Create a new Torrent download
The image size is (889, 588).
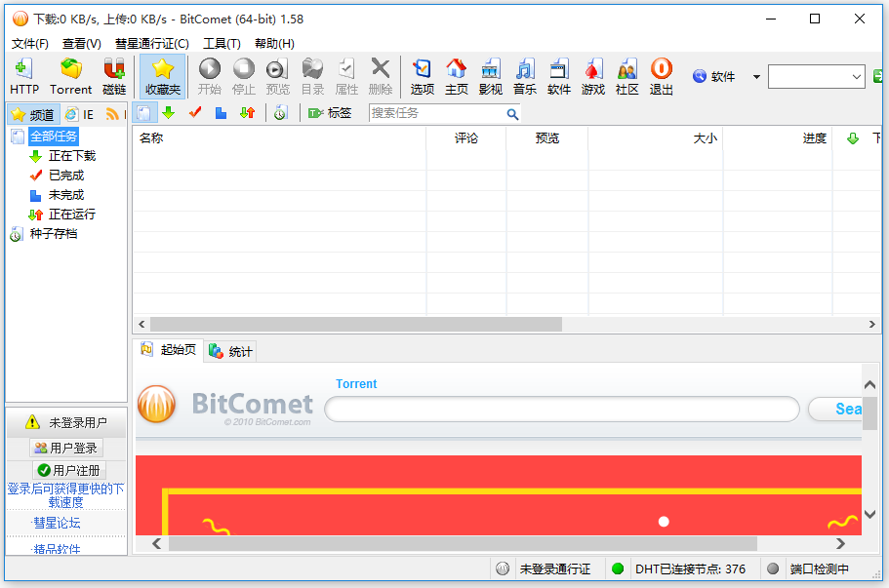point(69,76)
